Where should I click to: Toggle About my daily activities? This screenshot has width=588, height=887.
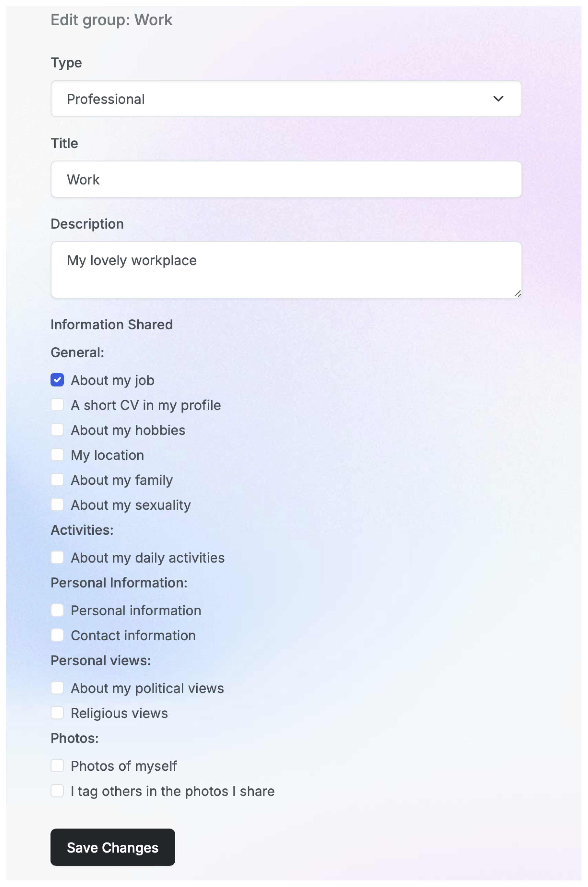57,558
